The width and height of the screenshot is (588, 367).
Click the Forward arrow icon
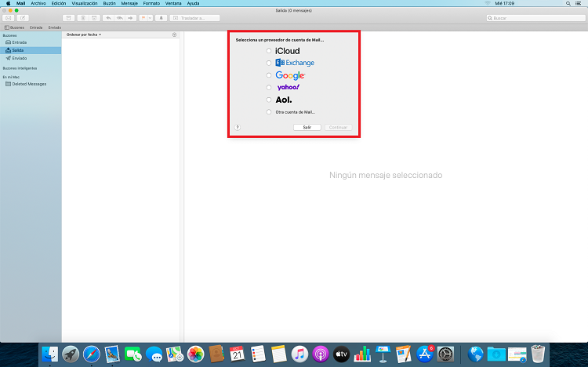click(130, 18)
